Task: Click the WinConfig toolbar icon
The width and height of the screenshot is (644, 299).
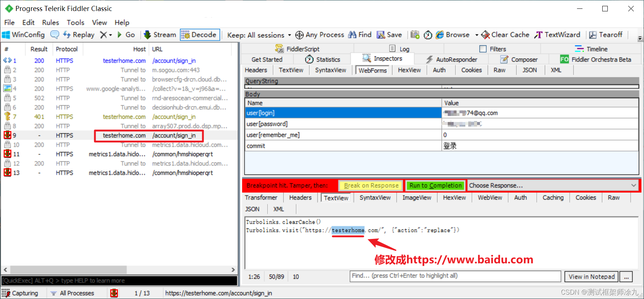Action: tap(23, 35)
